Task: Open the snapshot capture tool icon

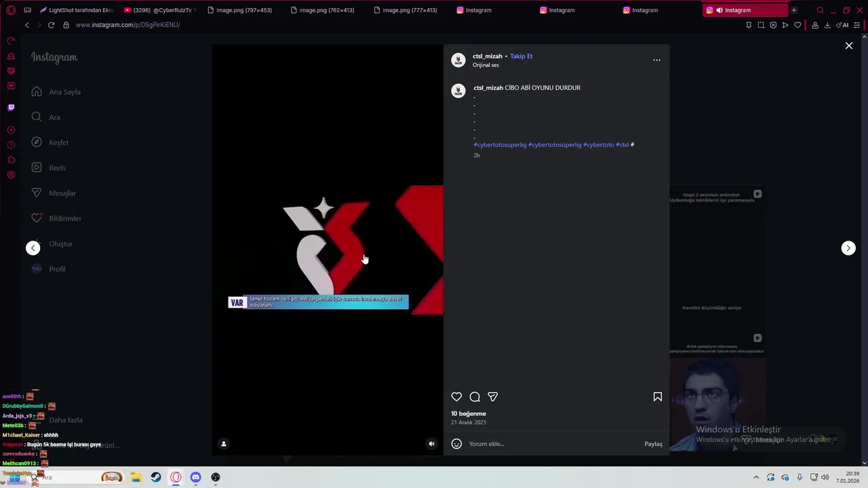Action: (x=761, y=25)
